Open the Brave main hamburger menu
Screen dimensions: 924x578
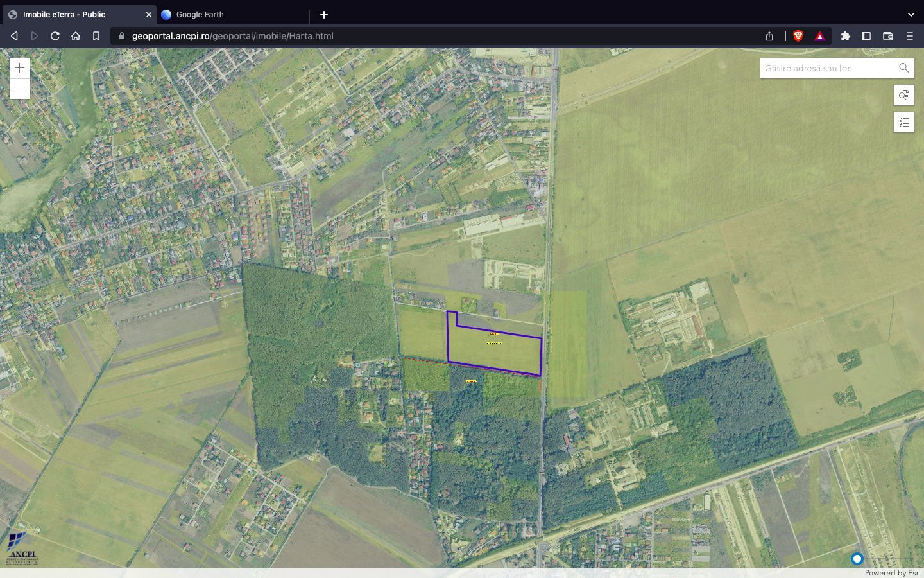tap(909, 36)
